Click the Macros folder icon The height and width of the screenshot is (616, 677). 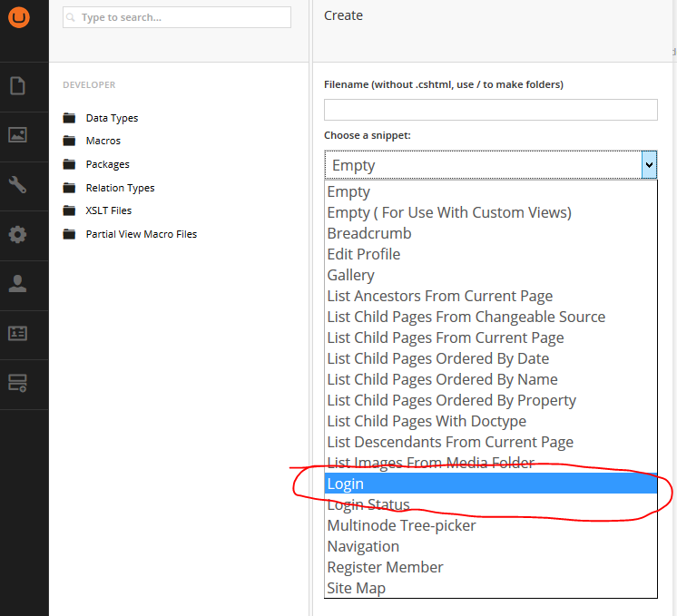(x=69, y=141)
